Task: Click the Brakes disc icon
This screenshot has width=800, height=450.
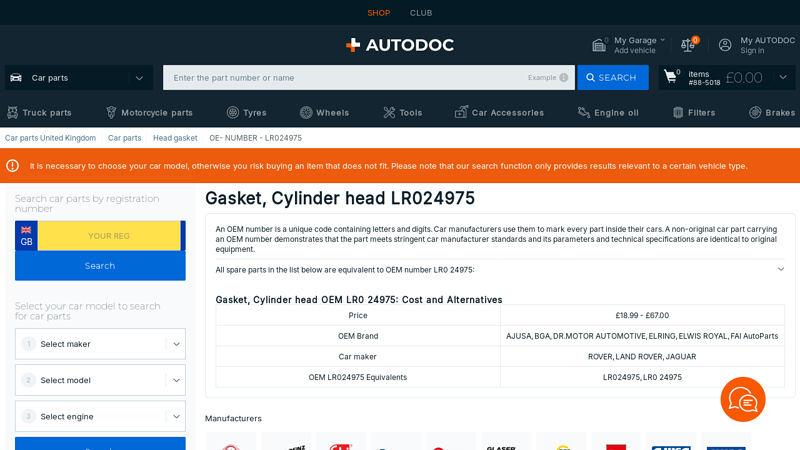Action: tap(755, 112)
